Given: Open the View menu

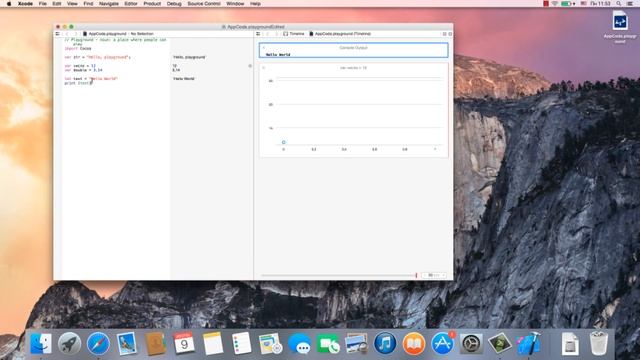Looking at the screenshot, I should point(72,4).
